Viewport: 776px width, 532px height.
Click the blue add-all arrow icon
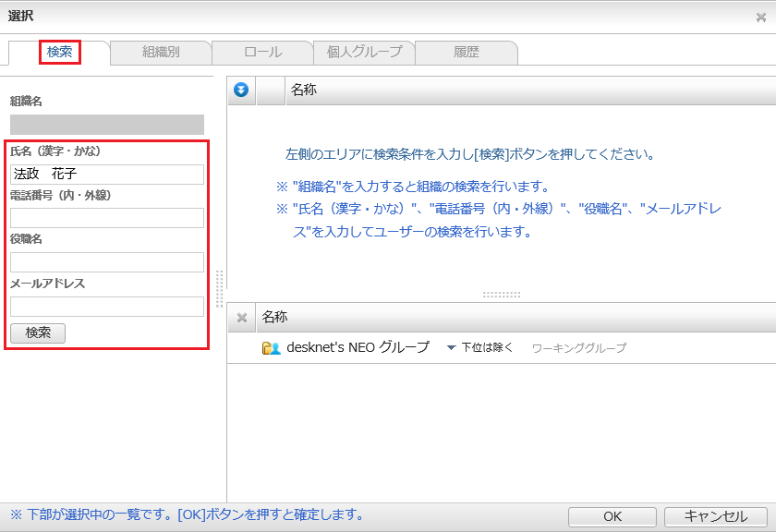[x=241, y=91]
